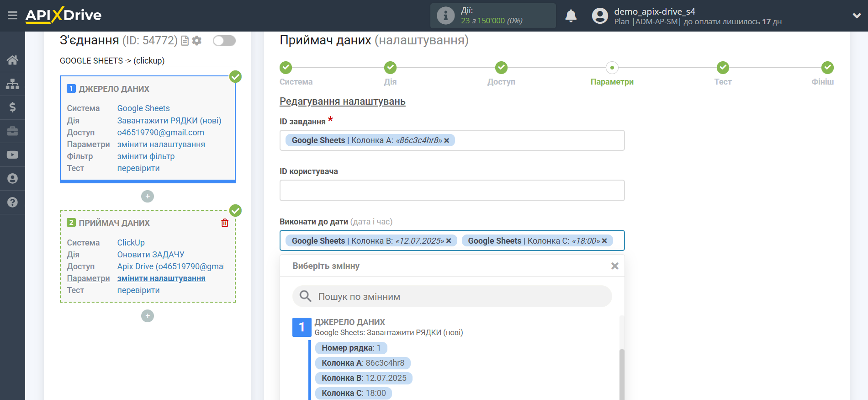Select variable Колонка A: 86c3c4hr8
868x400 pixels.
(363, 363)
